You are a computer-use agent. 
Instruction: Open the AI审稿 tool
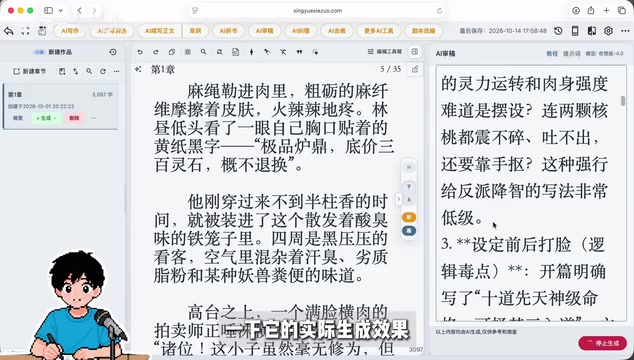click(x=264, y=31)
